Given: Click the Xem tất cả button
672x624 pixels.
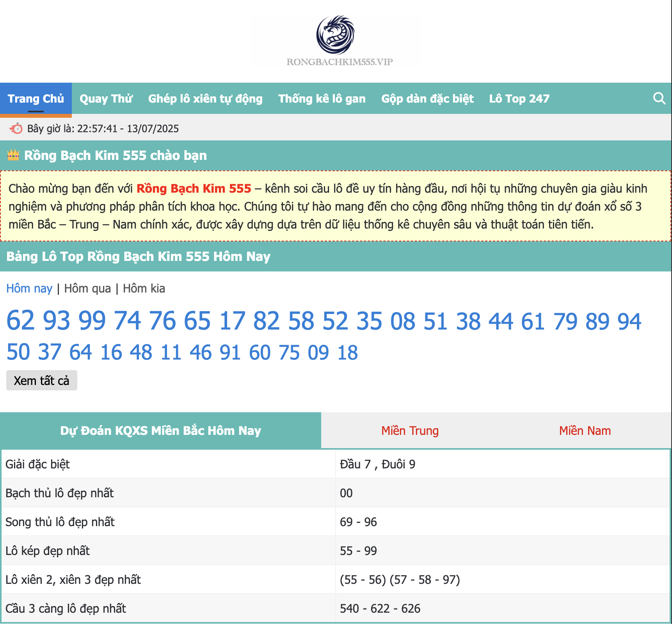Looking at the screenshot, I should 42,380.
